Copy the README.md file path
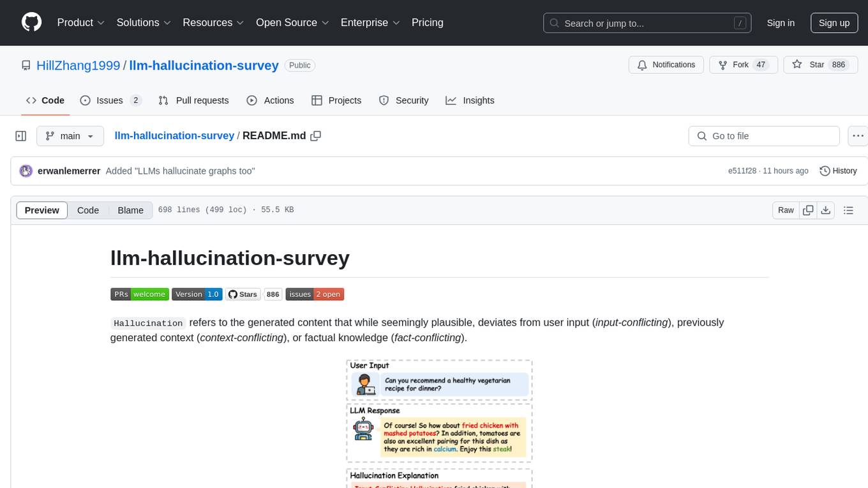The height and width of the screenshot is (488, 868). [315, 136]
